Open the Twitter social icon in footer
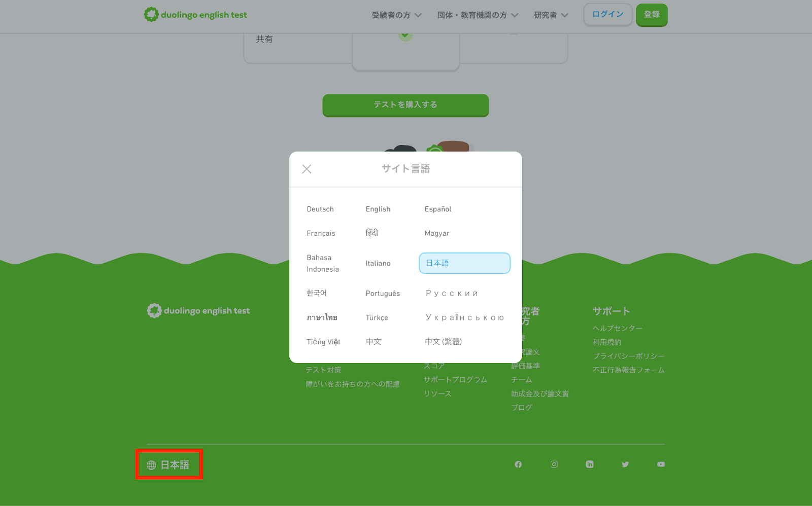Viewport: 812px width, 506px height. [625, 464]
